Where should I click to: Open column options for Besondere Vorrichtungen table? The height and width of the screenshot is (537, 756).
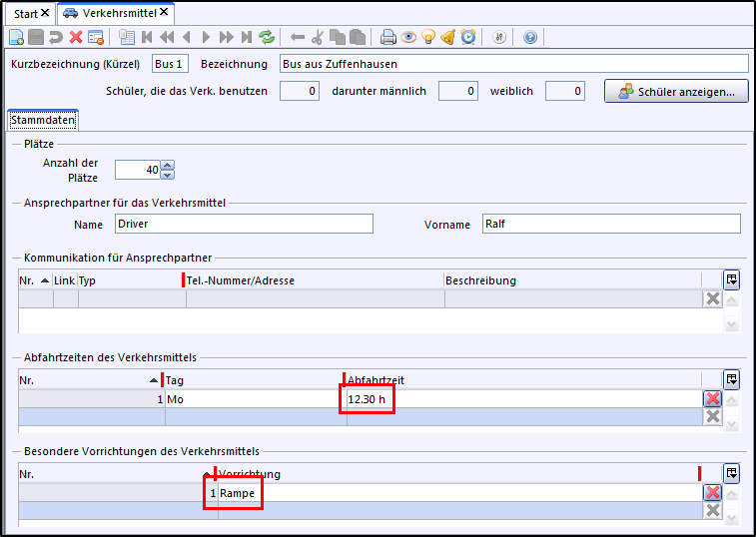(731, 473)
